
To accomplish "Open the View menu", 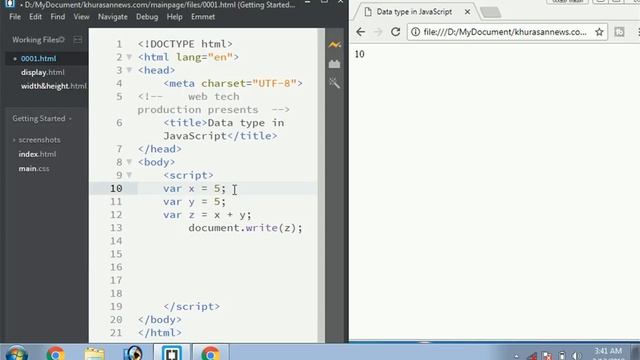I will coord(81,17).
